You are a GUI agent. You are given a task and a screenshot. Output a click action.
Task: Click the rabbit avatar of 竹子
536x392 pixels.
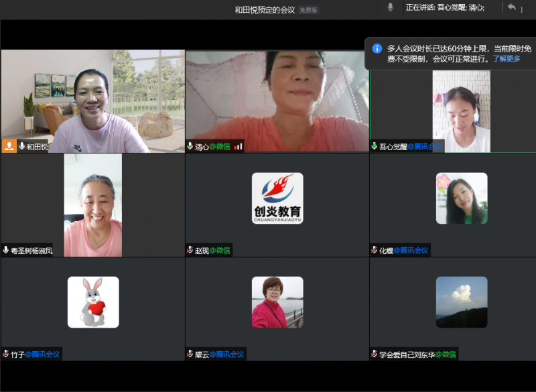(x=93, y=302)
